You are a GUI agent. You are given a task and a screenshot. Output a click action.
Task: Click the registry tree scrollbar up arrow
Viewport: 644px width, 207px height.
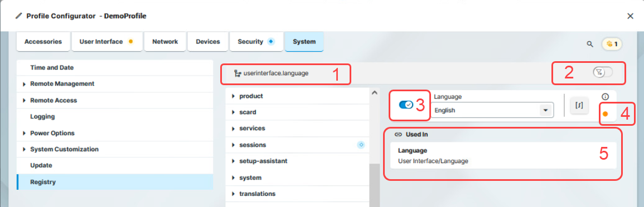374,92
